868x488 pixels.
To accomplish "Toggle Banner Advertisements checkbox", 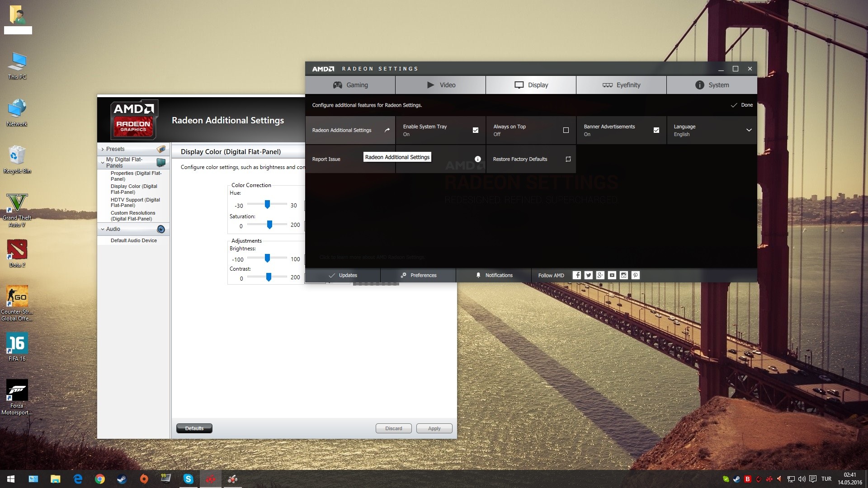I will (656, 130).
